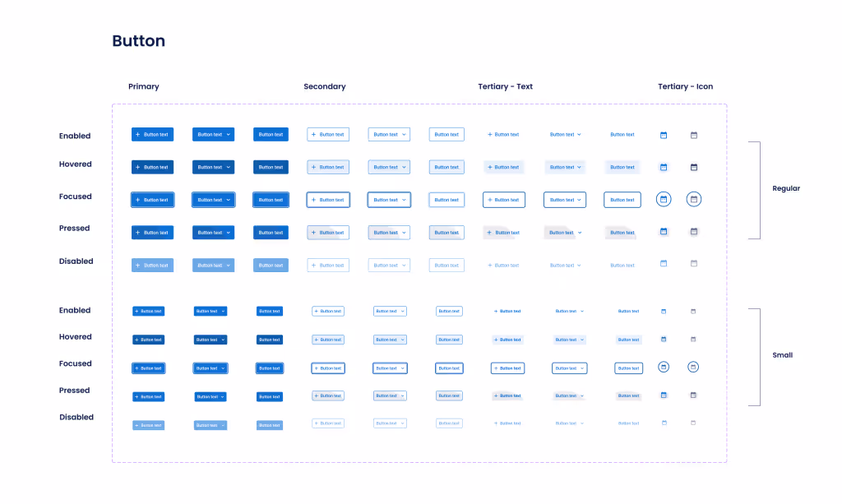Image resolution: width=842 pixels, height=504 pixels.
Task: Click the "Pressed" label in the Regular section
Action: pyautogui.click(x=74, y=228)
